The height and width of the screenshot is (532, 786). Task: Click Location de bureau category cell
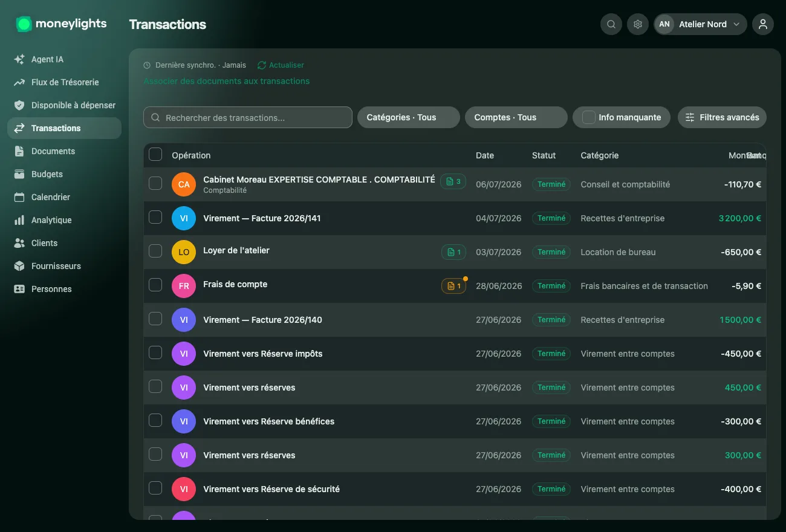618,252
